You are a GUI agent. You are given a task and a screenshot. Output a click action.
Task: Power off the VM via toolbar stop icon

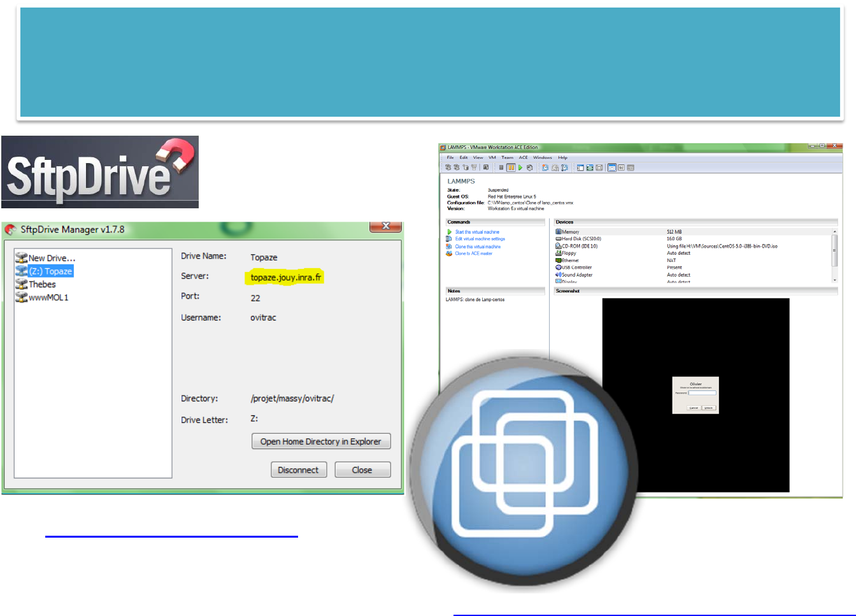pos(501,168)
